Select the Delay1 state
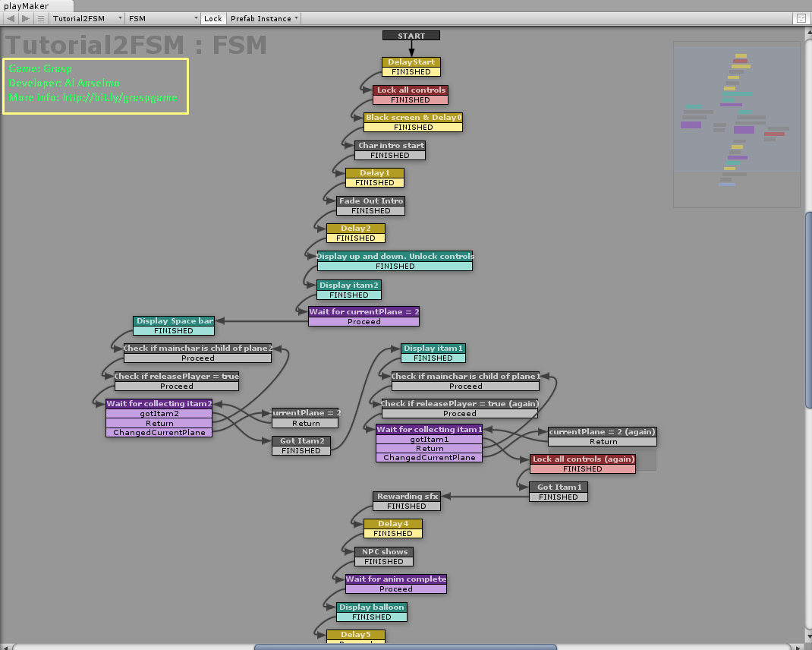 click(x=375, y=173)
